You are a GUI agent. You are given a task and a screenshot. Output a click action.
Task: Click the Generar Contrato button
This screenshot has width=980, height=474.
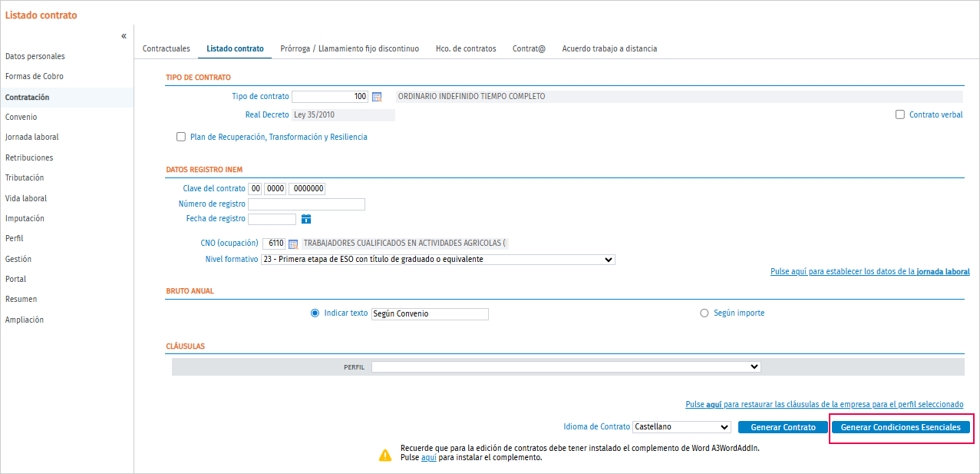click(783, 427)
